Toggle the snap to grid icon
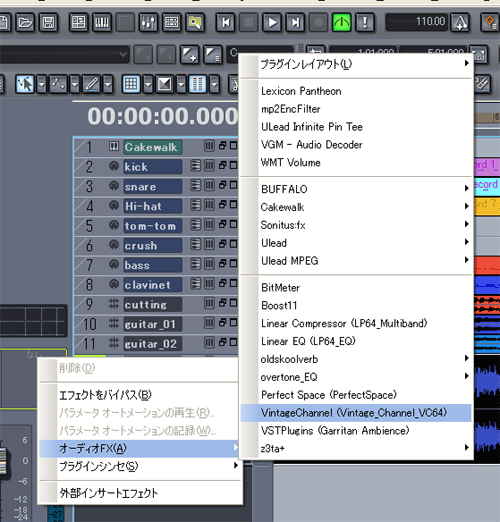This screenshot has width=500, height=522. pyautogui.click(x=131, y=84)
